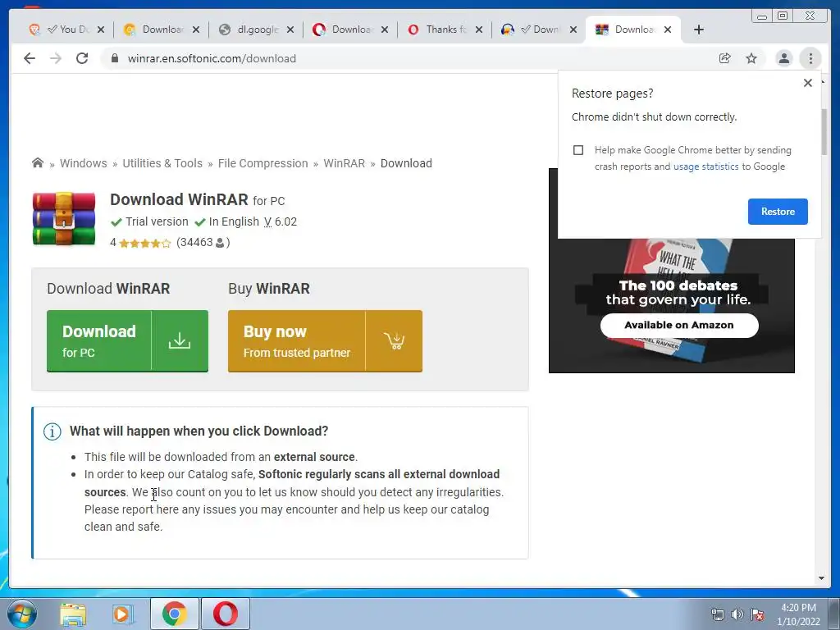Viewport: 840px width, 630px height.
Task: Click Available on Amazon ad button
Action: pos(679,325)
